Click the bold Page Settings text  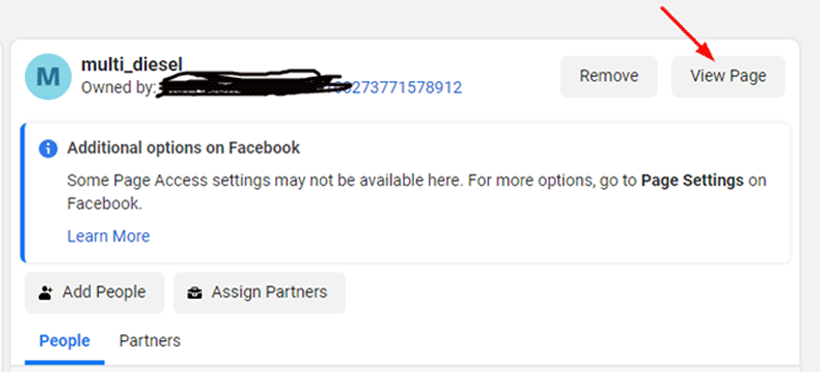(692, 181)
